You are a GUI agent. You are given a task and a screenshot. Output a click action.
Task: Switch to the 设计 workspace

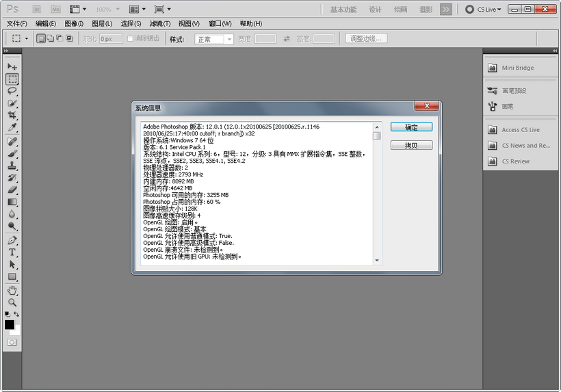375,10
